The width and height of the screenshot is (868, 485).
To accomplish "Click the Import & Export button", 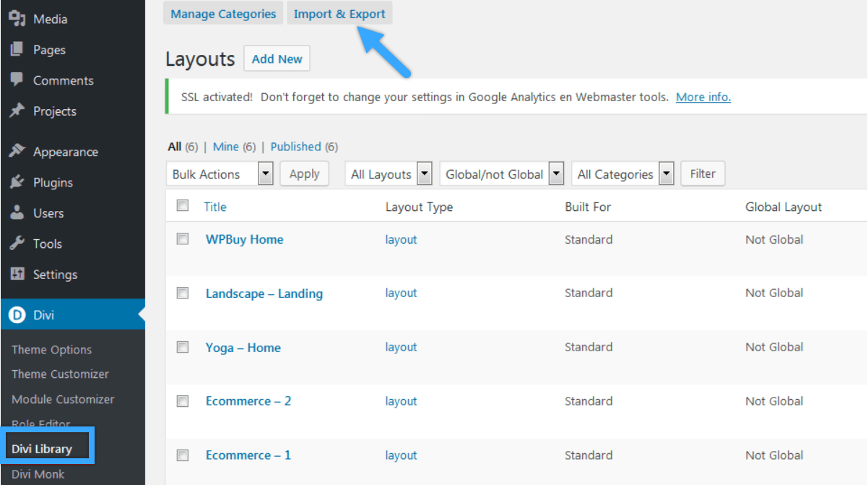I will click(x=339, y=14).
